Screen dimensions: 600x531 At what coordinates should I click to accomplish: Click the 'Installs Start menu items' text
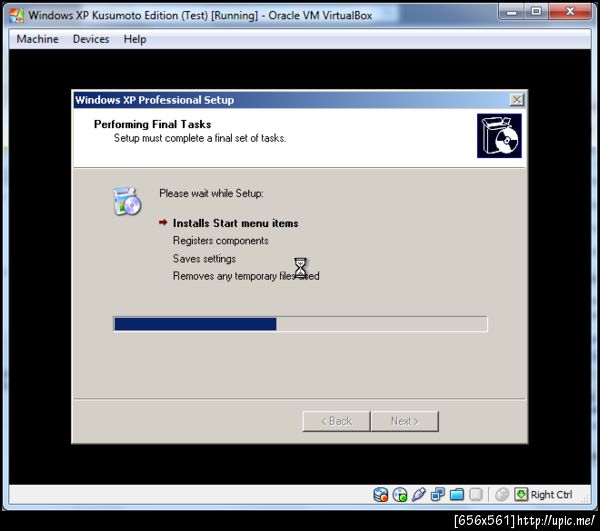point(235,223)
